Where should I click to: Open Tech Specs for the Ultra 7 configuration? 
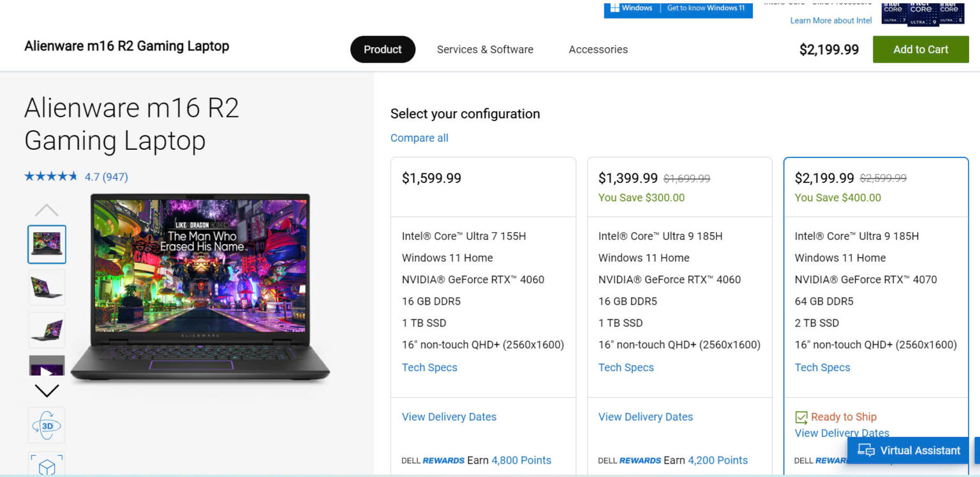coord(429,367)
